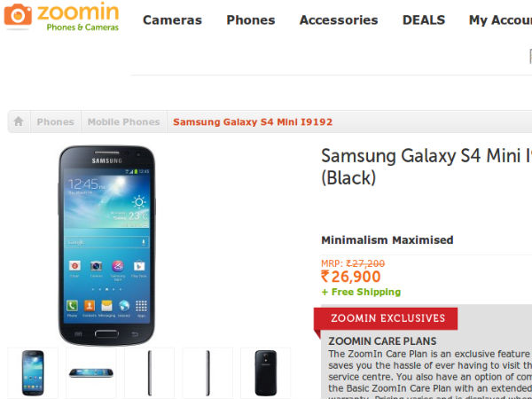This screenshot has width=532, height=399.
Task: Go to the home breadcrumb icon
Action: [19, 121]
